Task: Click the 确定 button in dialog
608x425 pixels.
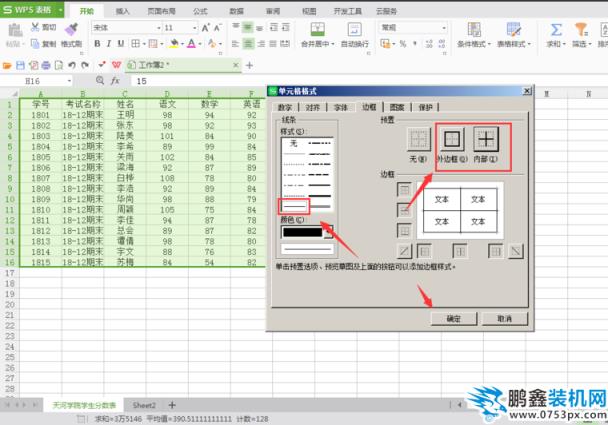Action: click(x=454, y=319)
